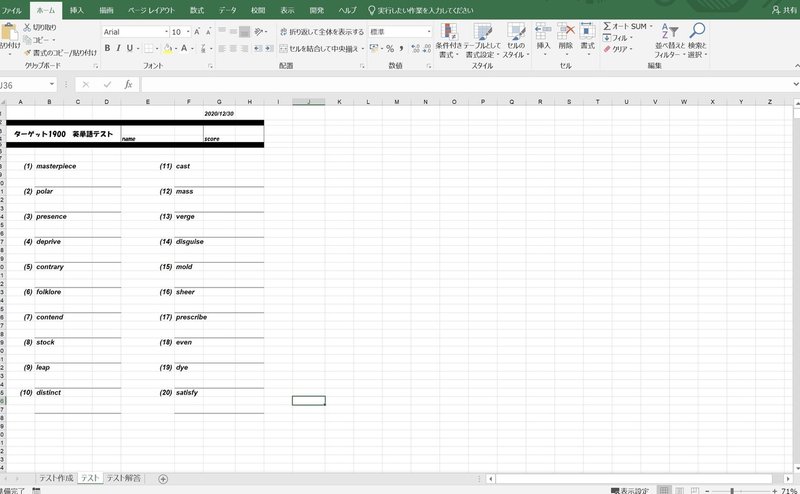Click the 表示設定 status bar button
Image resolution: width=800 pixels, height=494 pixels.
coord(630,490)
